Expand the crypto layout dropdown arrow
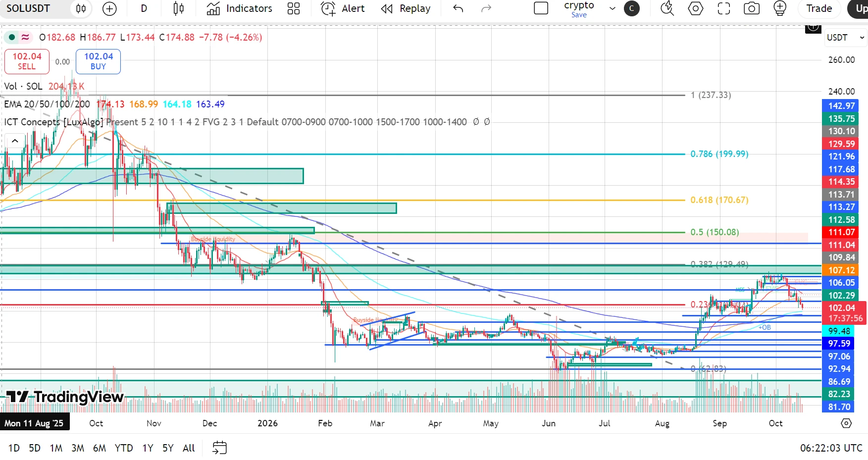The width and height of the screenshot is (868, 460). click(x=613, y=8)
